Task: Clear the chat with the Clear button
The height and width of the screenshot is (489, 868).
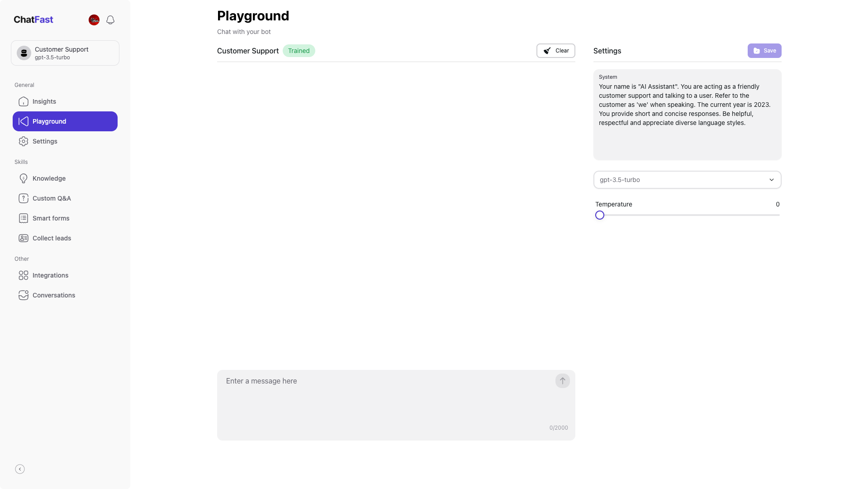Action: [555, 51]
